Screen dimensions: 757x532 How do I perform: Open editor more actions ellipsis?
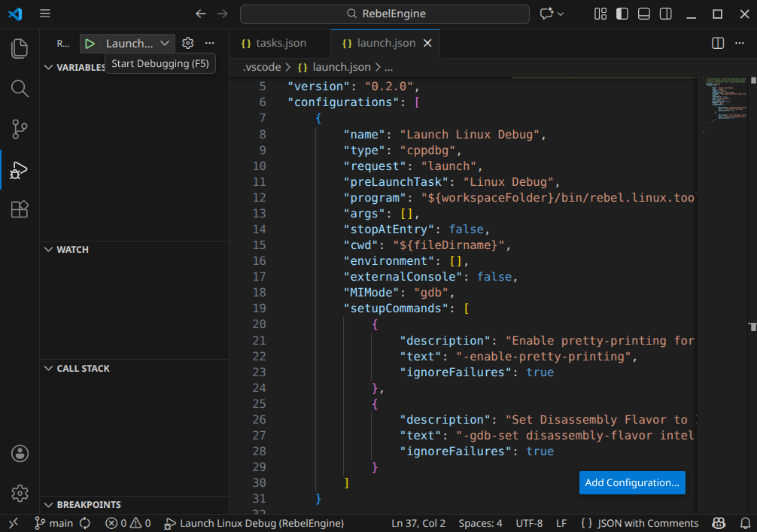pyautogui.click(x=740, y=44)
